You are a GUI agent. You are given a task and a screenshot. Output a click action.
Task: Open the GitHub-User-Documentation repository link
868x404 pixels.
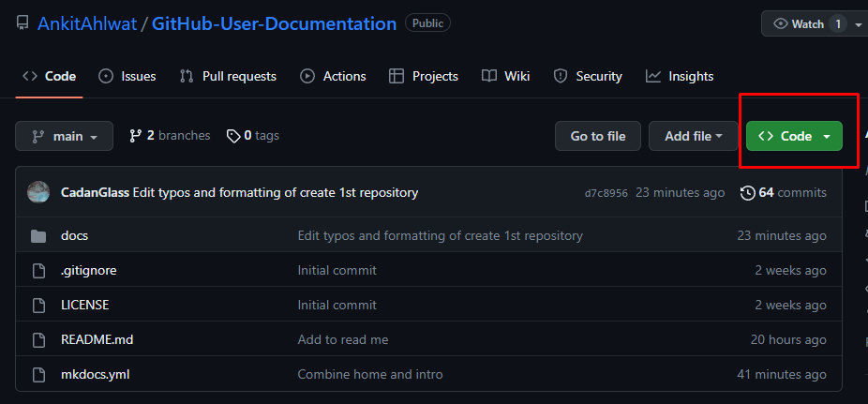click(274, 23)
